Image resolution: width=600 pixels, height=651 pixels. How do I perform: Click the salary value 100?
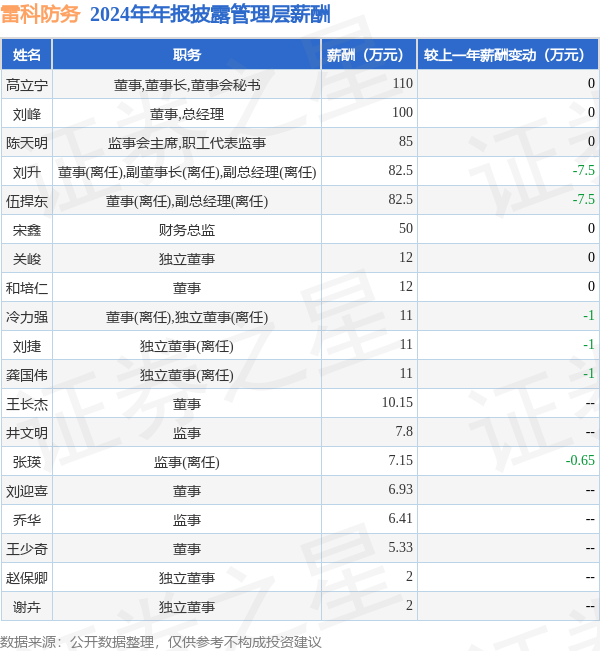[x=402, y=113]
